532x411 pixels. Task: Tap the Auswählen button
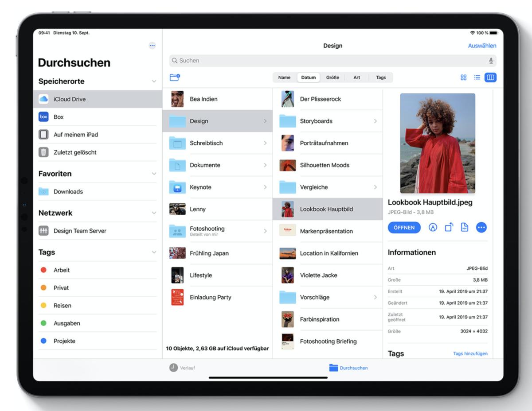click(482, 46)
